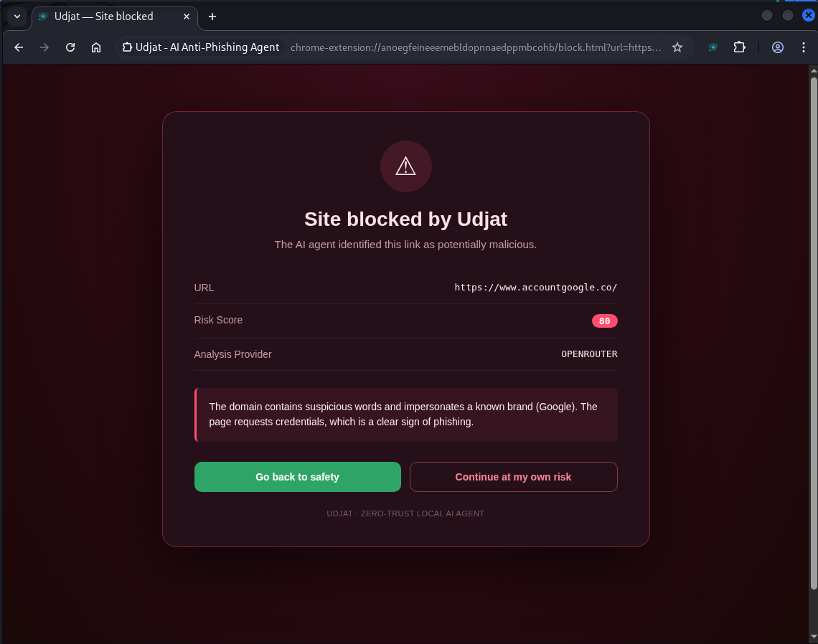Open a new tab with the plus button

click(212, 16)
